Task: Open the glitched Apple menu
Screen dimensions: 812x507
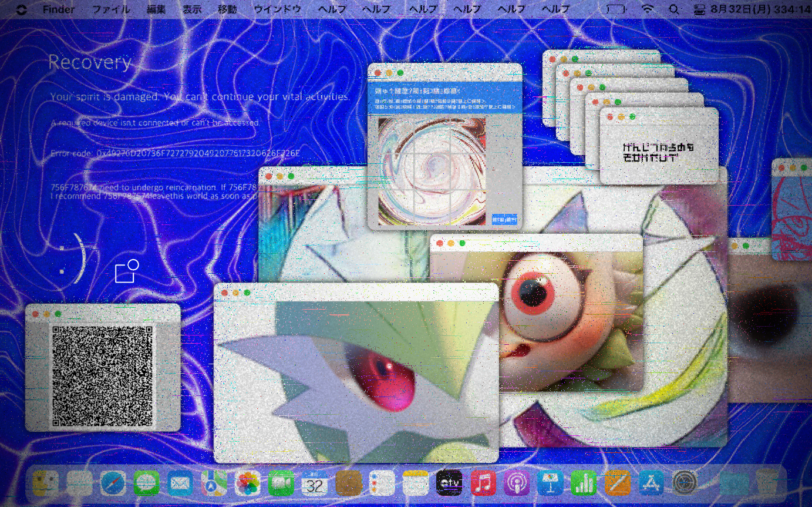Action: point(22,9)
